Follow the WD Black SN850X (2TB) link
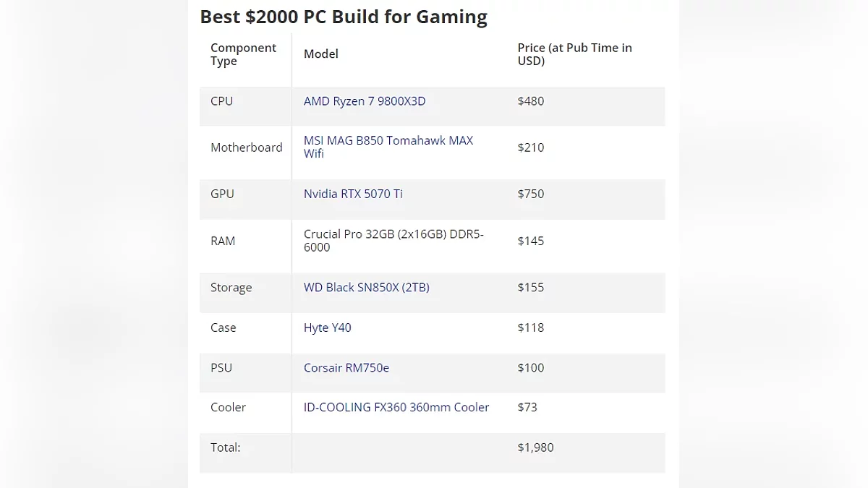 [x=366, y=287]
